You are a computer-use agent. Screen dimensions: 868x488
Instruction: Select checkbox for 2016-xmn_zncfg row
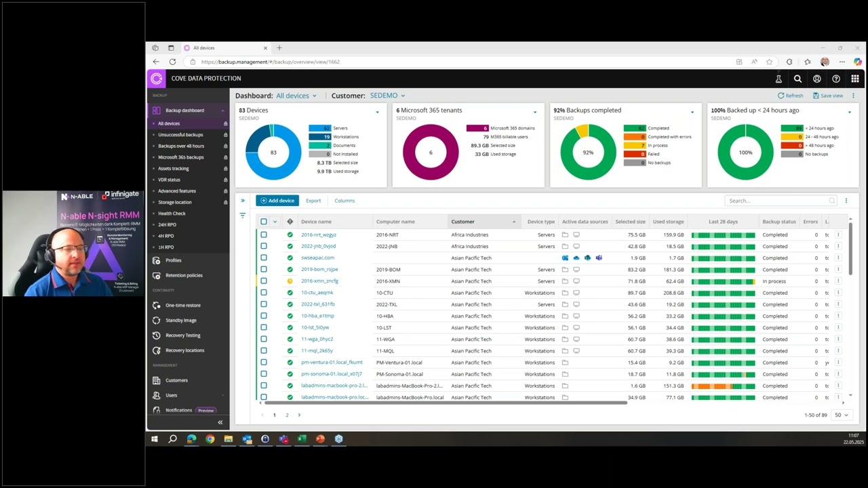point(264,281)
